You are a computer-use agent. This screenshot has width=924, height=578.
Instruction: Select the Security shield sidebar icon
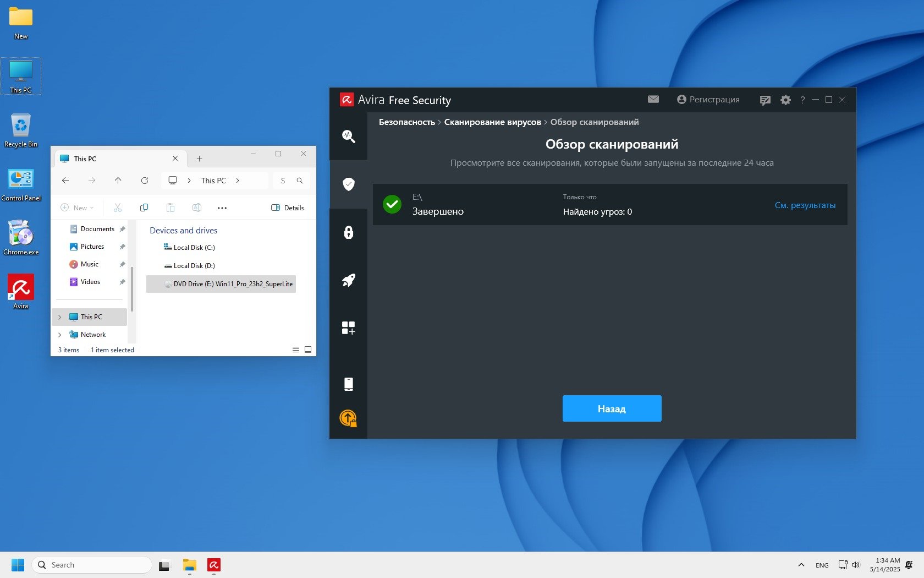click(348, 184)
